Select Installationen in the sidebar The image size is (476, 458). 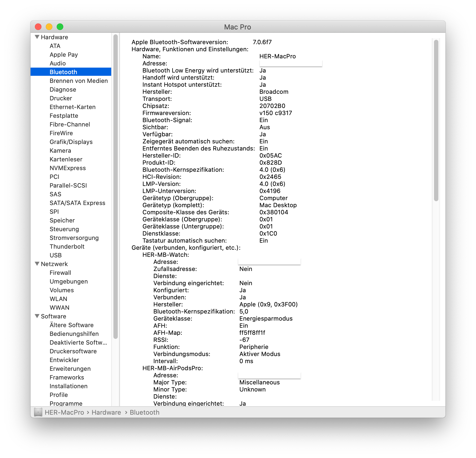point(68,386)
